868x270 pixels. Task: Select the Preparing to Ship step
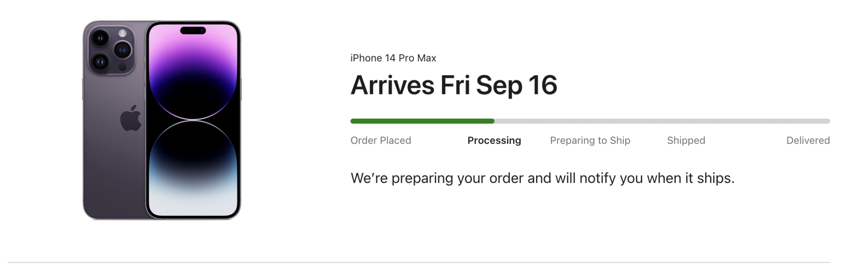590,140
